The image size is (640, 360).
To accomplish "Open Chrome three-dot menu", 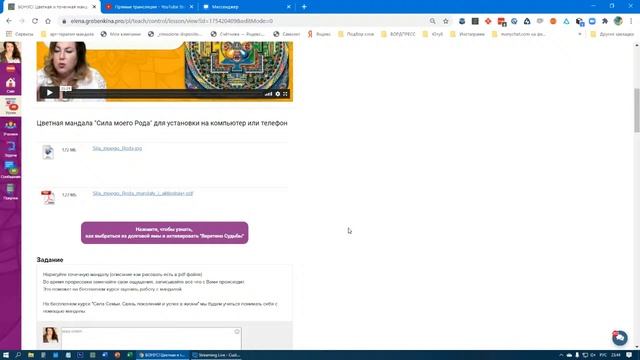I will pyautogui.click(x=631, y=21).
